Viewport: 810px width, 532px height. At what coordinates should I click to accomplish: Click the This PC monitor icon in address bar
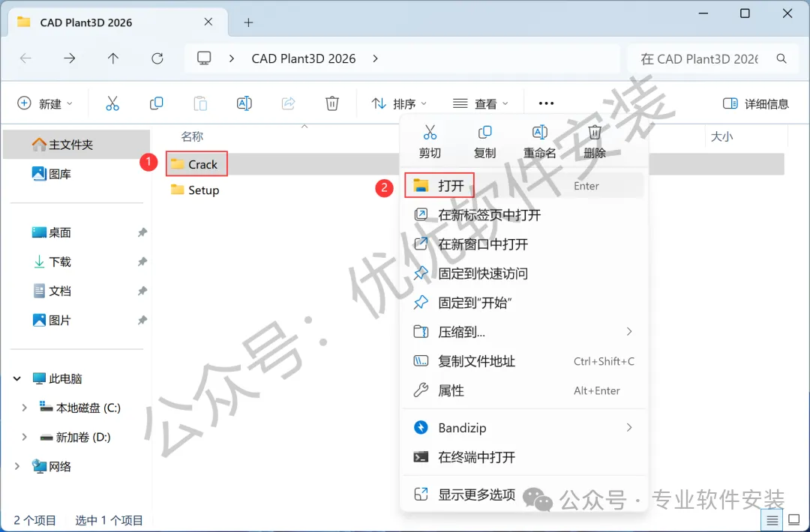click(x=204, y=58)
